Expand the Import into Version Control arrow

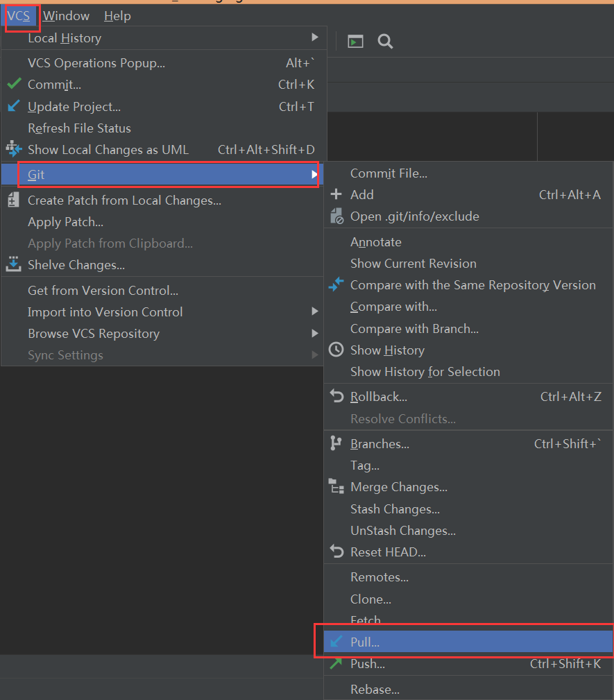coord(315,311)
